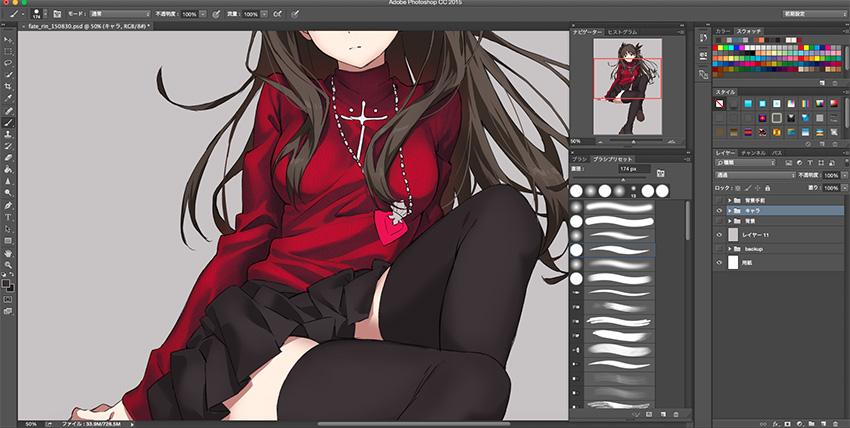Open the layer opacity dropdown arrow
Screen dimensions: 850x428
[844, 176]
